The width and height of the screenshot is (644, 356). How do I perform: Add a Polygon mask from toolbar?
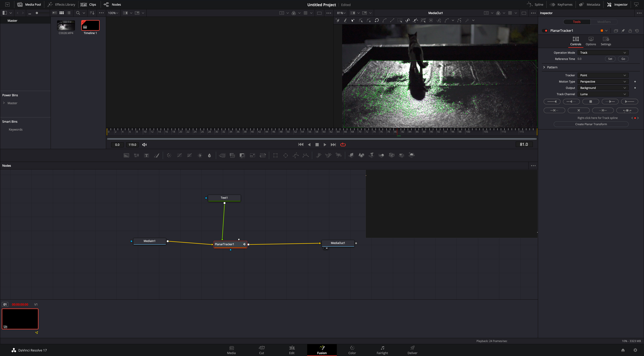[x=296, y=155]
